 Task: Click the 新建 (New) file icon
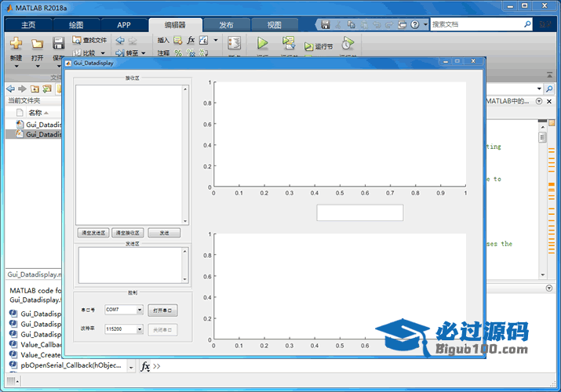(16, 43)
